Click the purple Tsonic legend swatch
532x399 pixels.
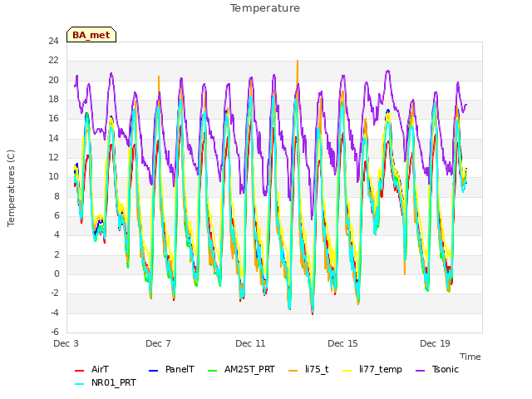[x=420, y=371]
